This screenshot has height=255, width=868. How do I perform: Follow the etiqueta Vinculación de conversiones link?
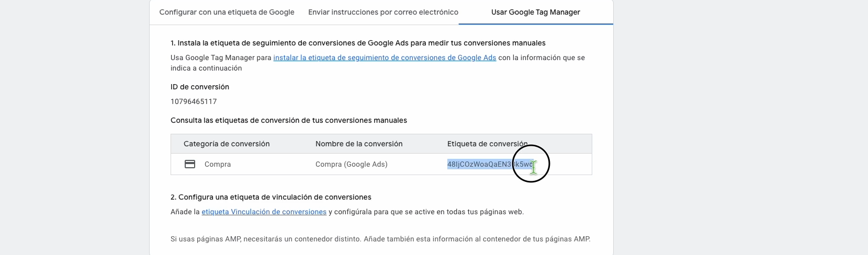click(x=264, y=212)
